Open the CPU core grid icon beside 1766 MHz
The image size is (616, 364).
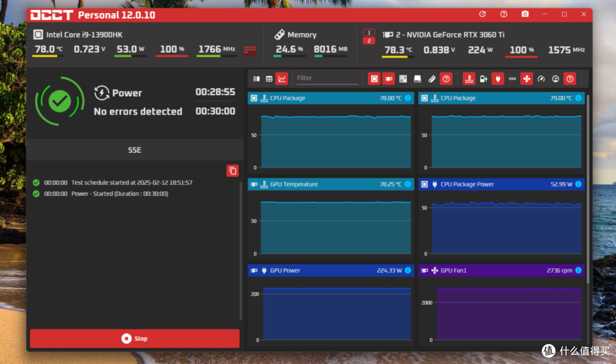pos(250,50)
